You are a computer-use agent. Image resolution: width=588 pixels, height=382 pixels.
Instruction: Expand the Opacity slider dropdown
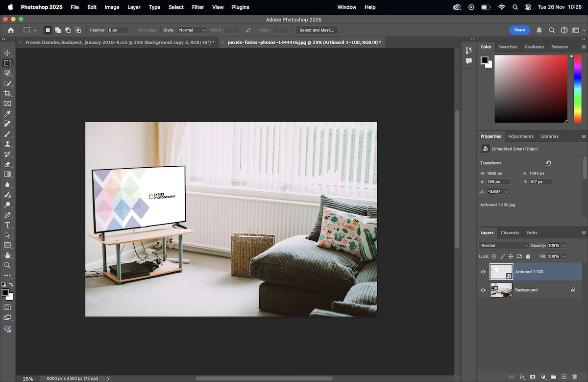564,245
